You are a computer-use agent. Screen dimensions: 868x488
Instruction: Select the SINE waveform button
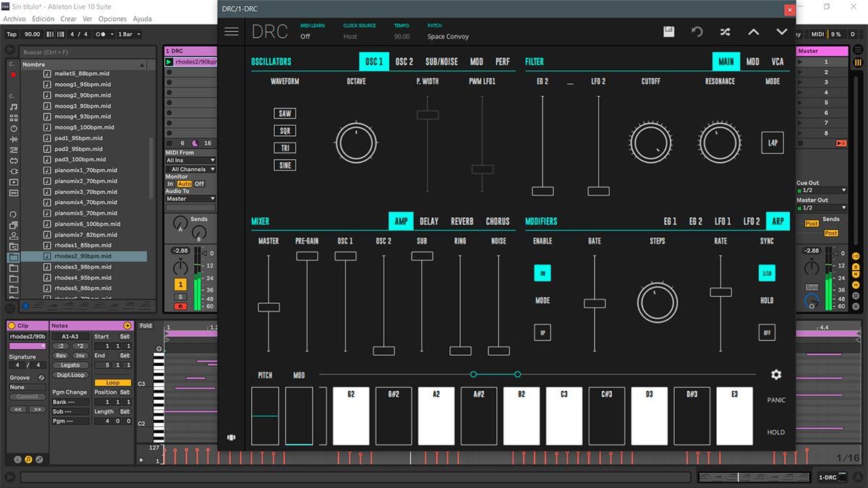285,166
